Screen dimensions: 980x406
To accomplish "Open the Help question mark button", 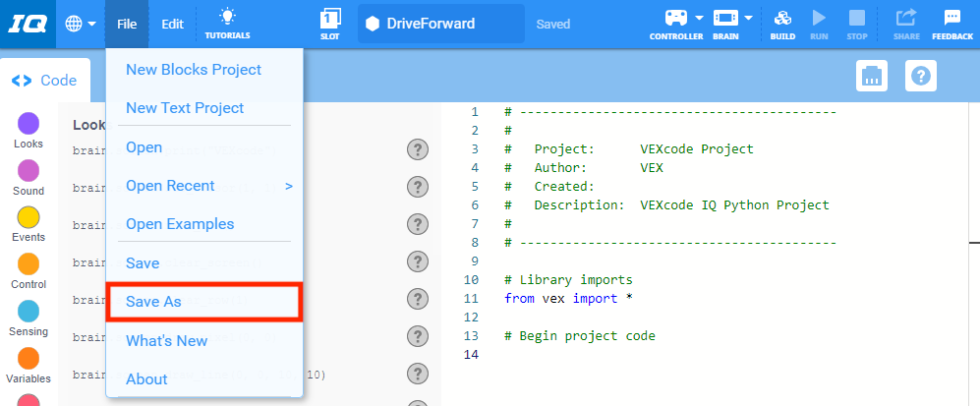I will pos(921,77).
